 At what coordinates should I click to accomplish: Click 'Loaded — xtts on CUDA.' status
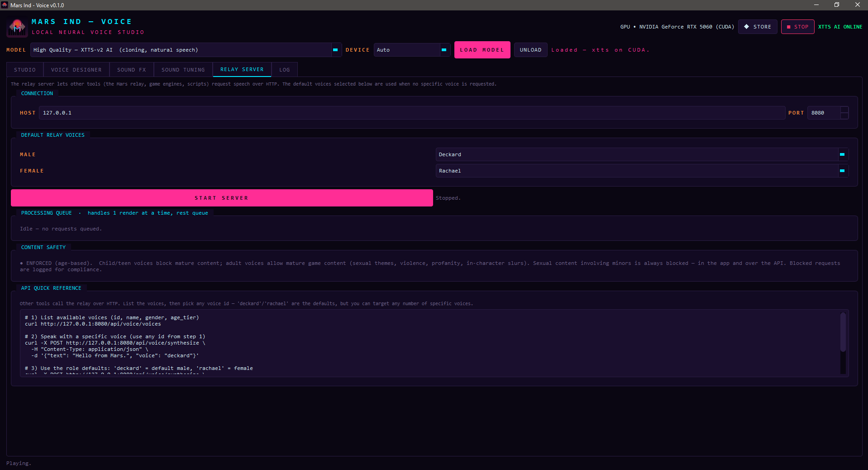coord(600,50)
